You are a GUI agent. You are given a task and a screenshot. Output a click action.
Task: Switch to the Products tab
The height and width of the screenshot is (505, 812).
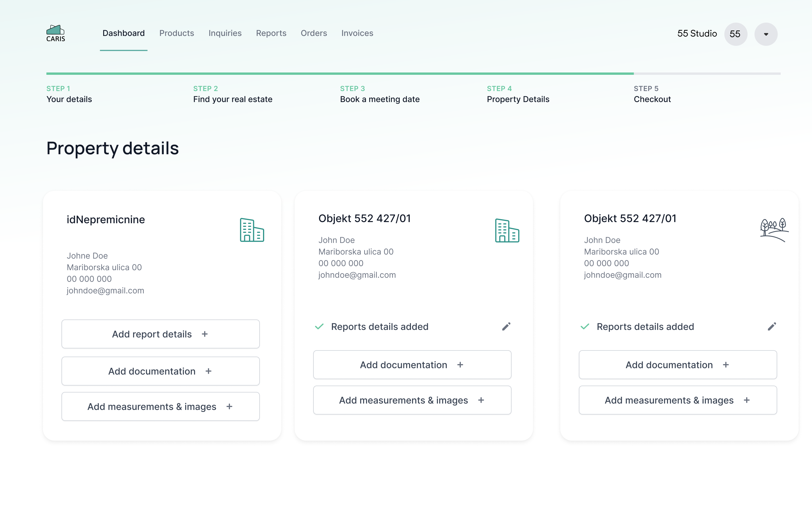click(x=177, y=33)
